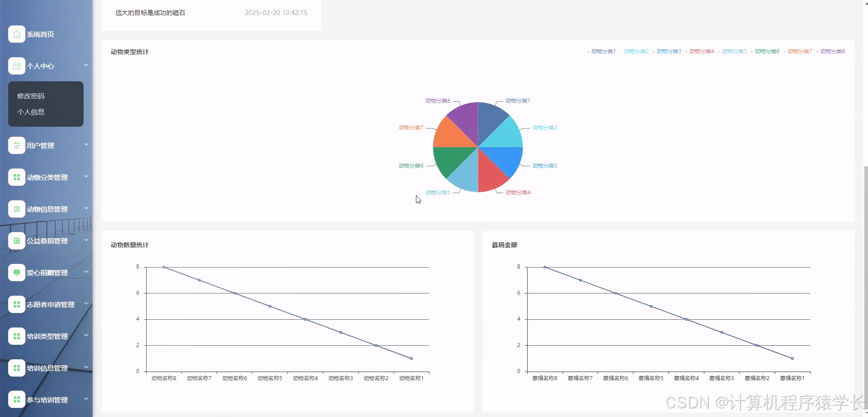The image size is (868, 417).
Task: Click the 动物分类5 label beside the pie
Action: 438,193
